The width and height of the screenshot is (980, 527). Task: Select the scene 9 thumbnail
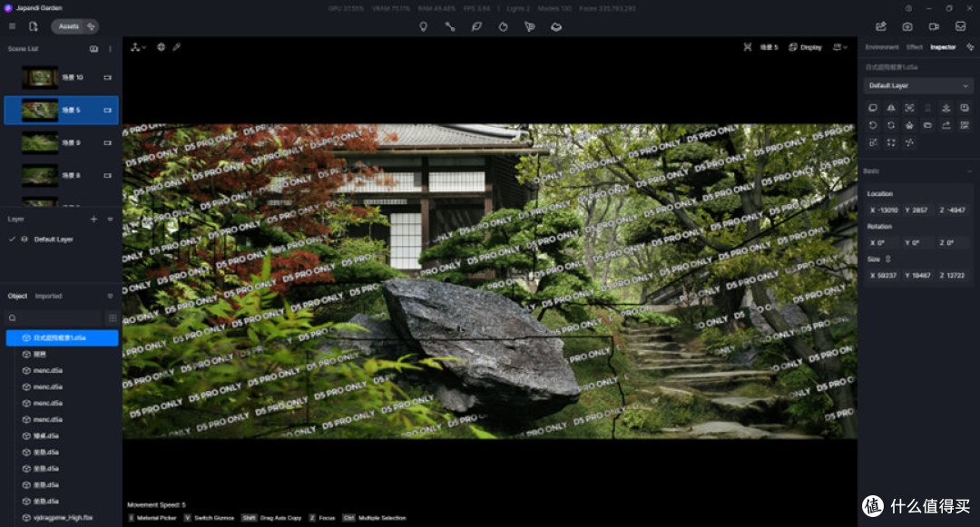40,142
